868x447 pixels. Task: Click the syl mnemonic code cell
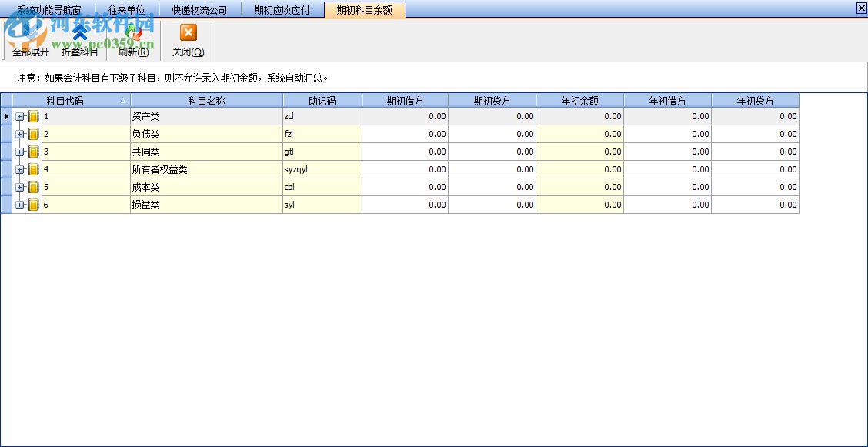click(322, 205)
